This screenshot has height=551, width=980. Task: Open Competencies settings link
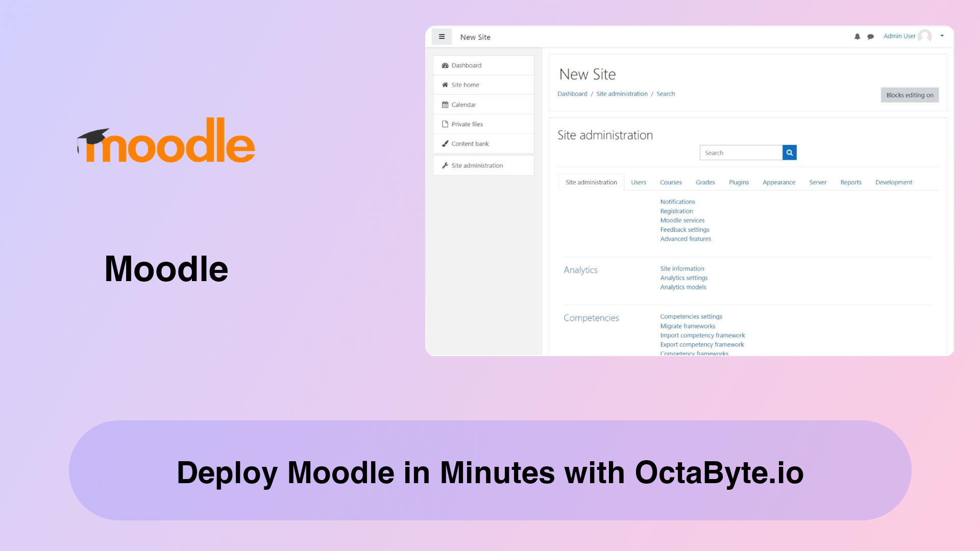pyautogui.click(x=691, y=316)
